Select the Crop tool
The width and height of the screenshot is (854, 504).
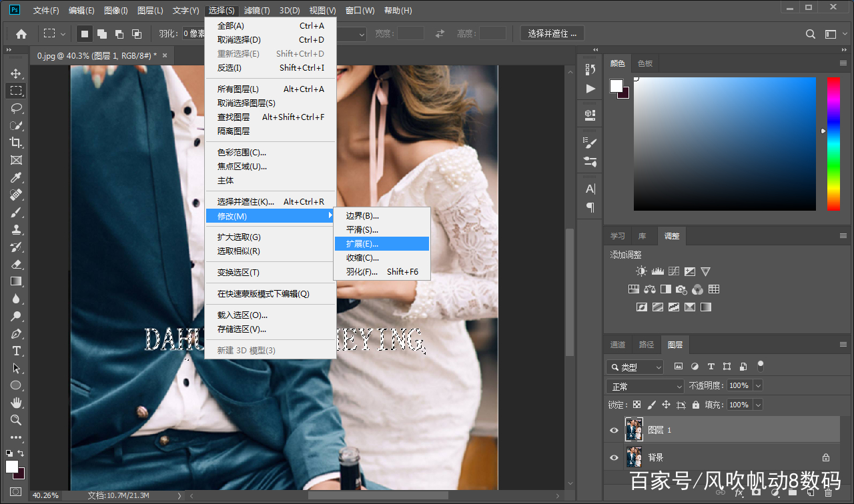click(16, 143)
